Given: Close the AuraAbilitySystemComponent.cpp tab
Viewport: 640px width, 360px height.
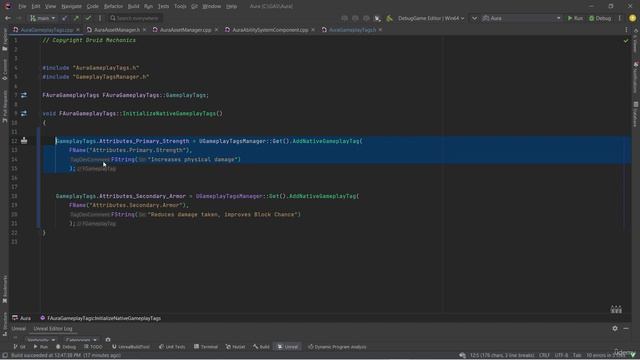Looking at the screenshot, I should point(313,30).
